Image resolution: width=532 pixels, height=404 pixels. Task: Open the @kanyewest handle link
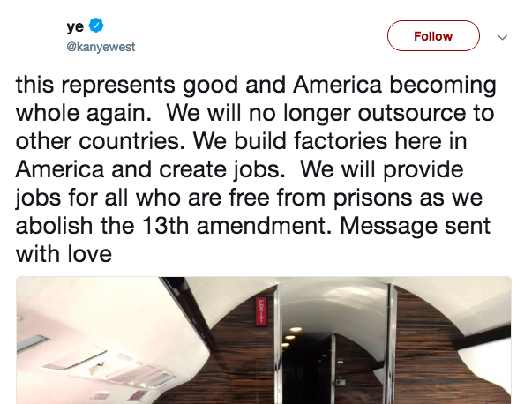(101, 47)
